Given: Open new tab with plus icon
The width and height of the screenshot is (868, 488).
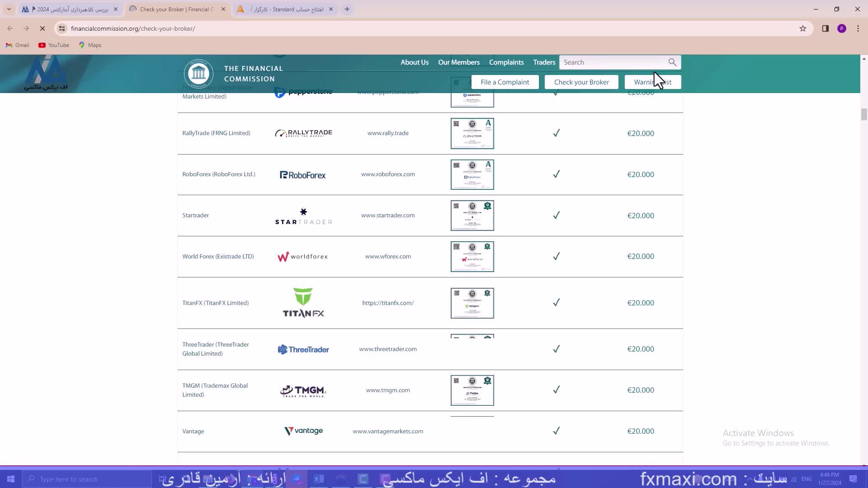Looking at the screenshot, I should coord(347,9).
